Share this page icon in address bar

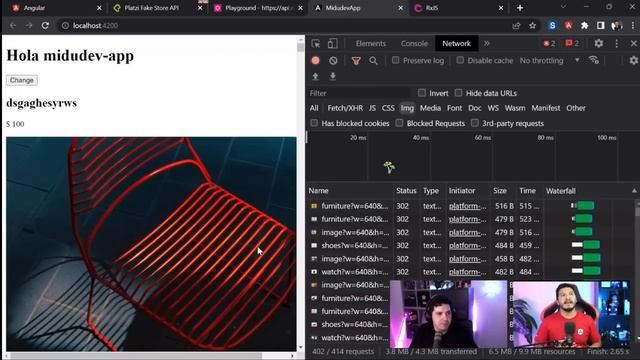click(x=516, y=26)
